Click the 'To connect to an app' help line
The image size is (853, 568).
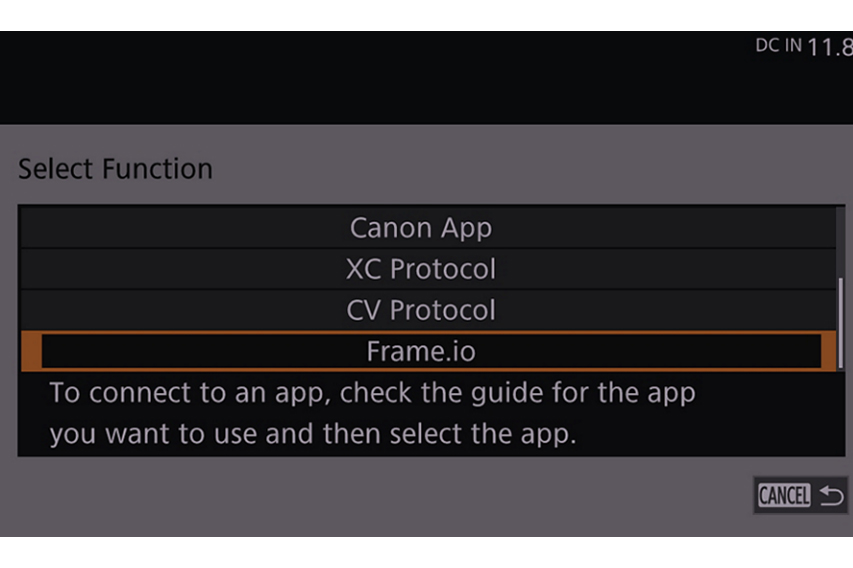pos(372,392)
